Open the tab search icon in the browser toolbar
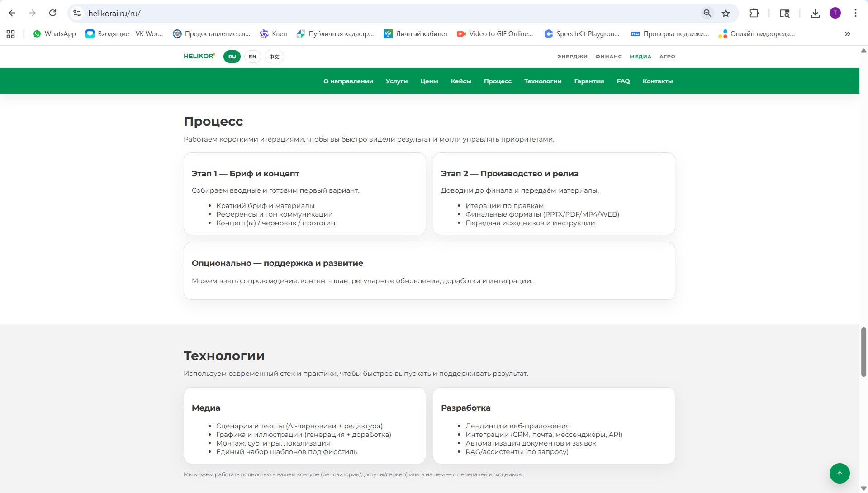 (x=785, y=13)
